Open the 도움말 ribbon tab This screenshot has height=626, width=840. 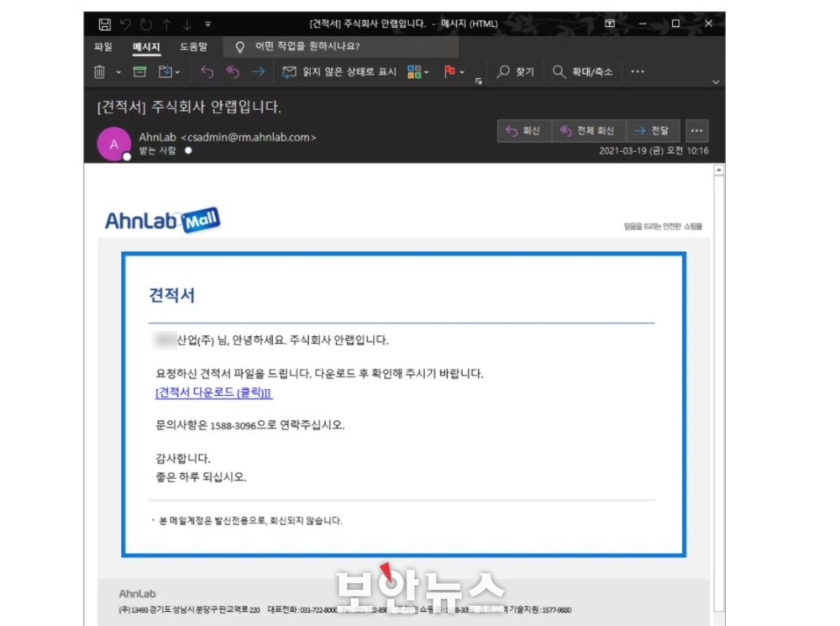pos(193,46)
